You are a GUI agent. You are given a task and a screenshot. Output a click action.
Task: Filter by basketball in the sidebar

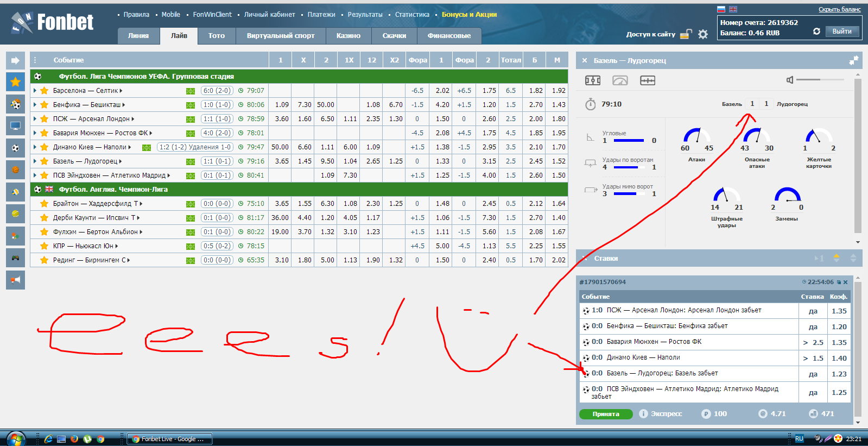tap(15, 170)
